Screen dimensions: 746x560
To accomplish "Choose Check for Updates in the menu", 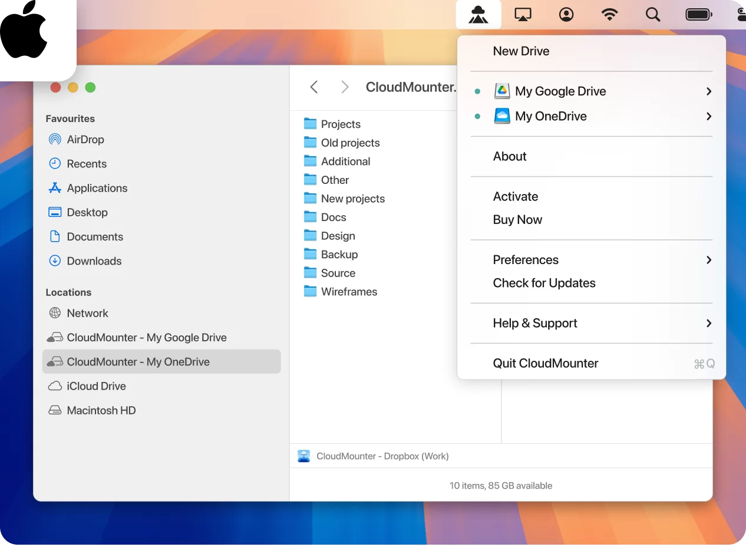I will pyautogui.click(x=544, y=283).
